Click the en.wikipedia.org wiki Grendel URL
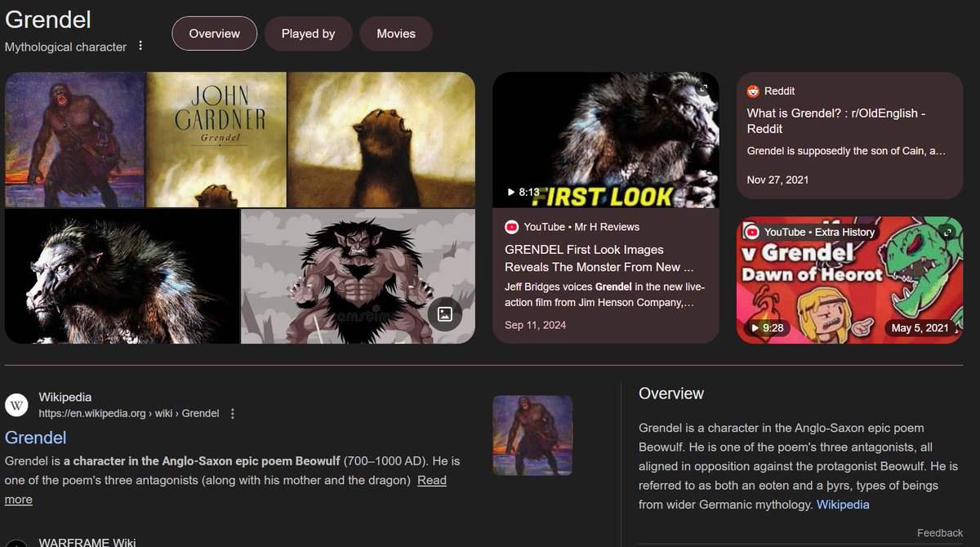Image resolution: width=980 pixels, height=547 pixels. [x=129, y=413]
